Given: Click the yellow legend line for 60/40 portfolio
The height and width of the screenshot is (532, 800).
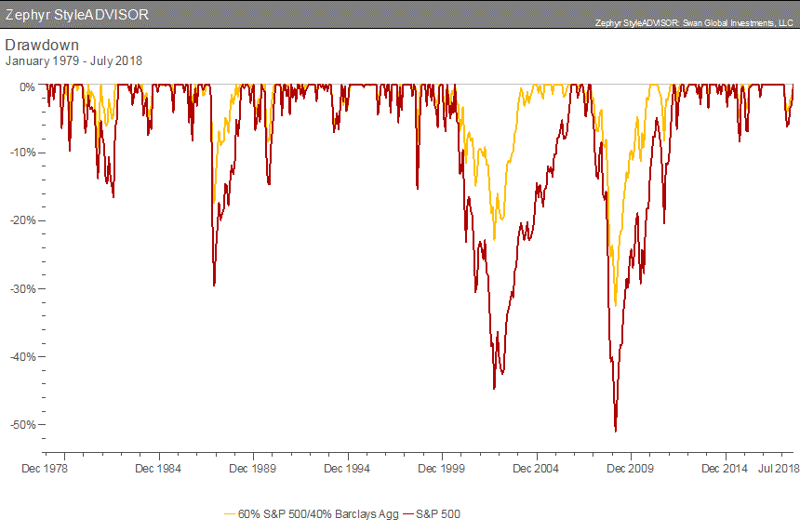Looking at the screenshot, I should (x=230, y=514).
